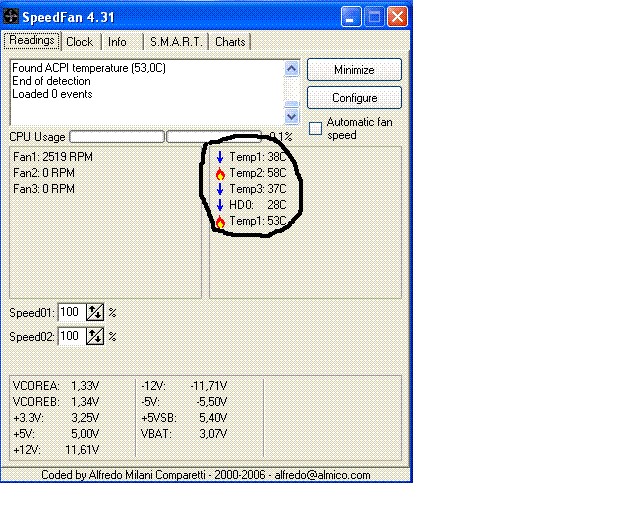
Task: Click the '-5V: -5,50V' voltage reading
Action: 184,402
